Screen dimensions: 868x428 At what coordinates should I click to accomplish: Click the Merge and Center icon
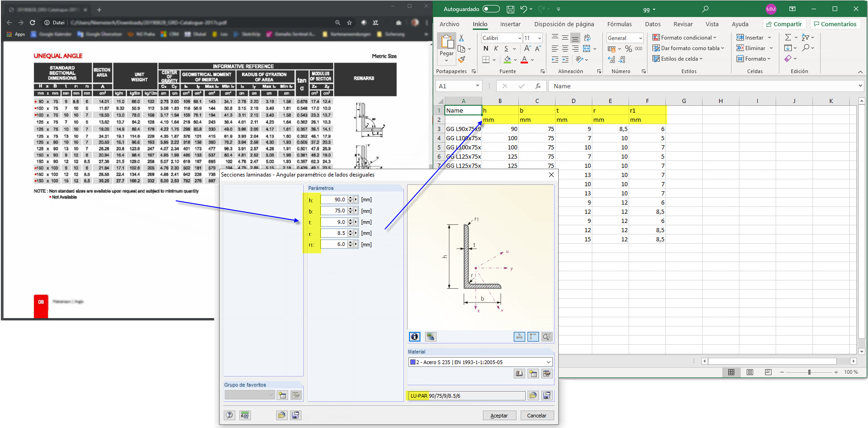[587, 49]
